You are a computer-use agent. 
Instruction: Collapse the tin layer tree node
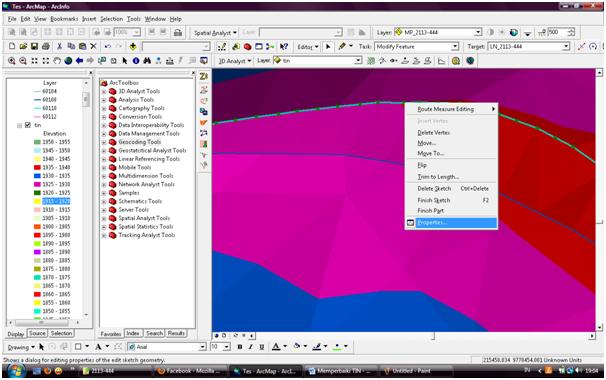click(x=19, y=125)
